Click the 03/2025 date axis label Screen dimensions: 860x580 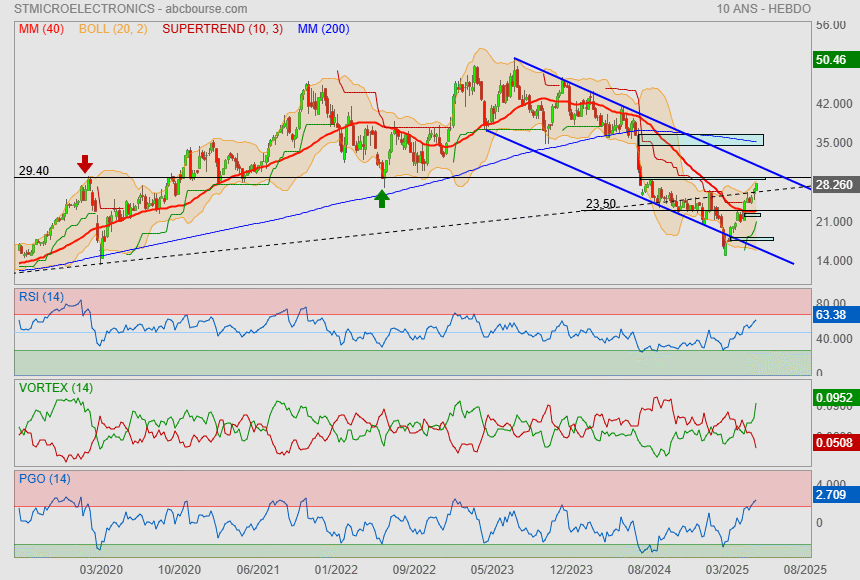coord(727,570)
